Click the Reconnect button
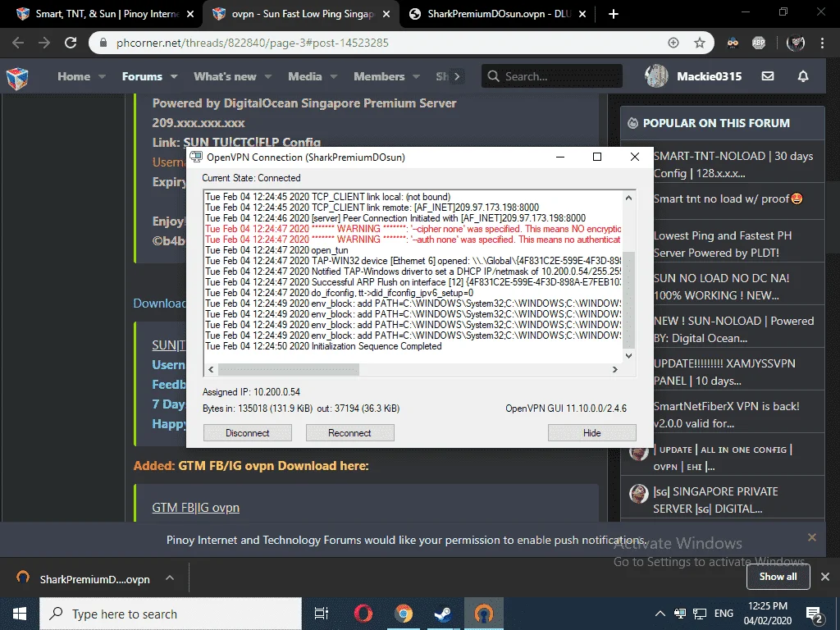The image size is (840, 630). pyautogui.click(x=349, y=433)
